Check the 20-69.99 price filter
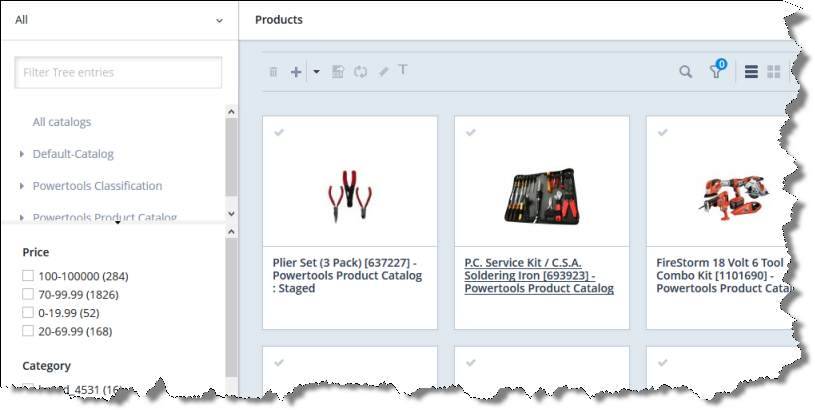Screen dimensions: 815x410 pos(28,330)
